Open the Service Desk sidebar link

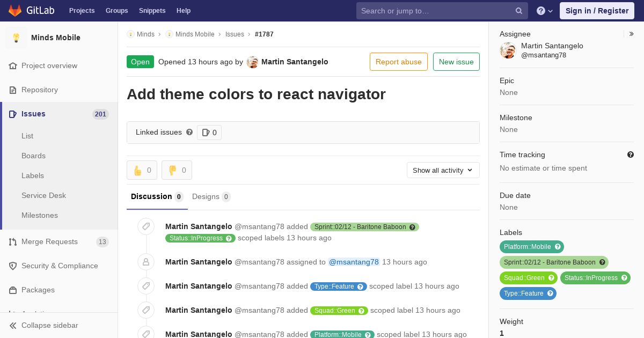tap(43, 195)
